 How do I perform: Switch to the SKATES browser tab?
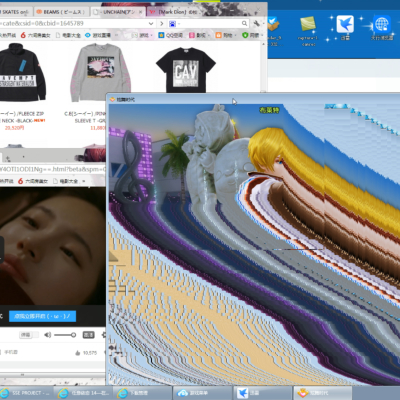click(x=15, y=12)
